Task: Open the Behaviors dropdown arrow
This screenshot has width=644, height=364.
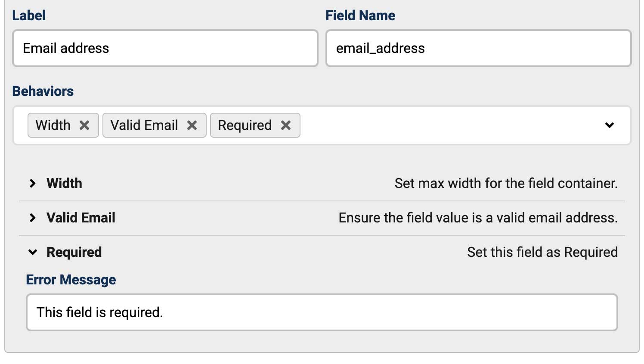Action: (609, 125)
